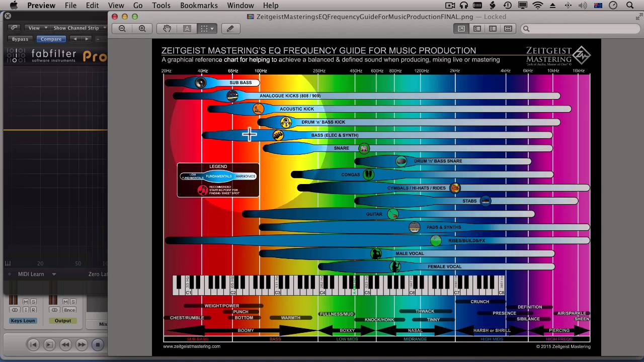Open the File menu
This screenshot has height=362, width=644.
click(x=70, y=6)
